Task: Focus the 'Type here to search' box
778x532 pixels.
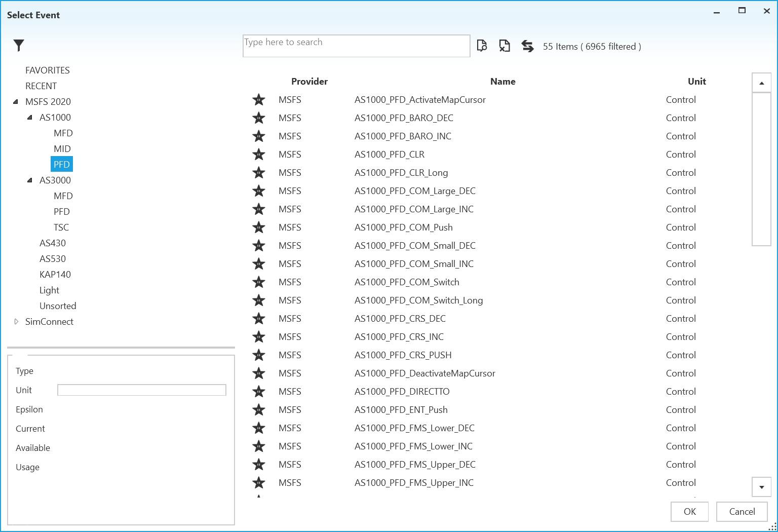Action: point(356,46)
